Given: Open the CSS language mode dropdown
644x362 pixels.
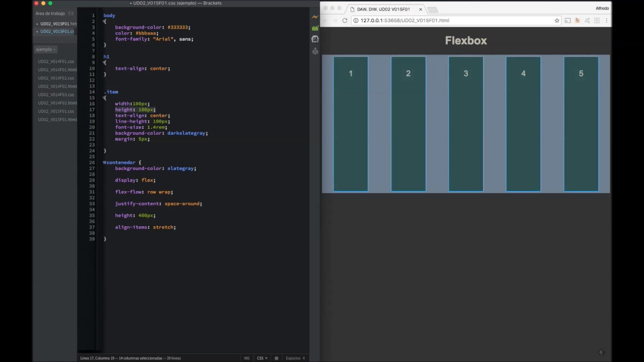Looking at the screenshot, I should (x=262, y=358).
